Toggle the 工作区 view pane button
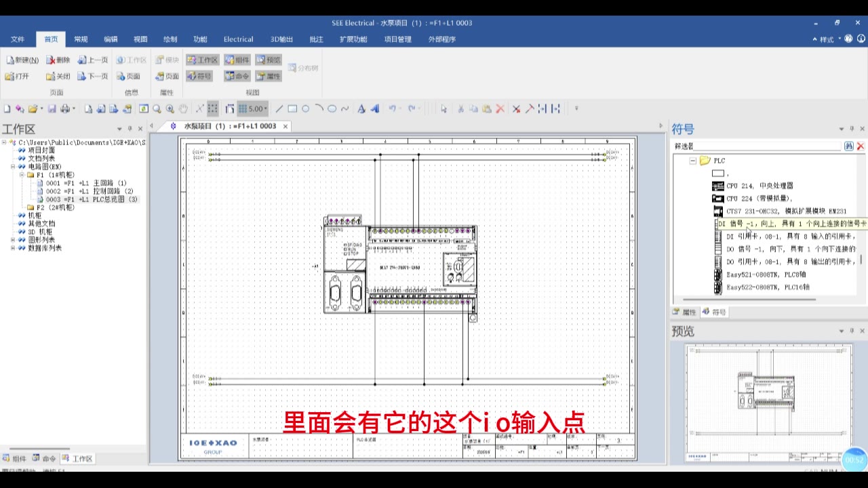Screen dimensions: 868x488 202,60
